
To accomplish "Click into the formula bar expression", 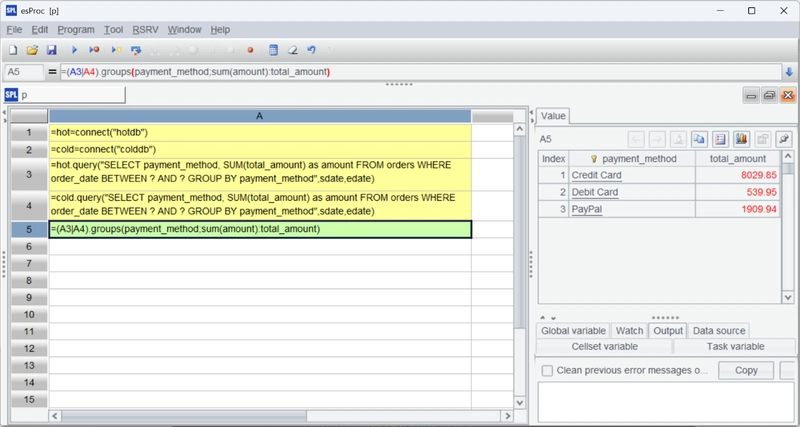I will pos(421,72).
